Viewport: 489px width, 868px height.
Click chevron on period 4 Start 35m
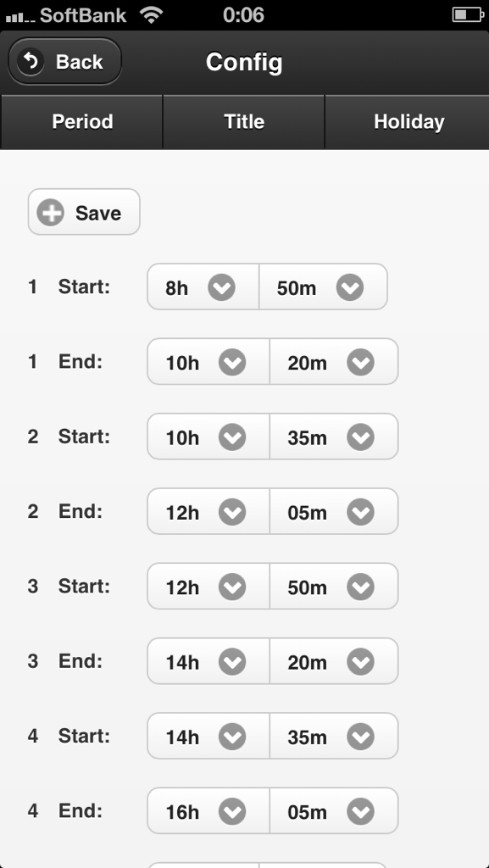[361, 737]
